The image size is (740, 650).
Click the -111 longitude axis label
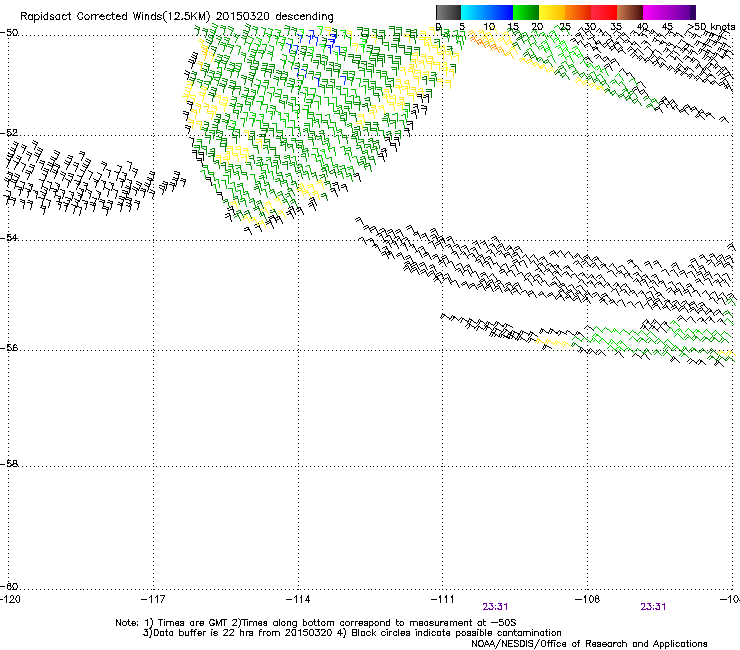443,599
